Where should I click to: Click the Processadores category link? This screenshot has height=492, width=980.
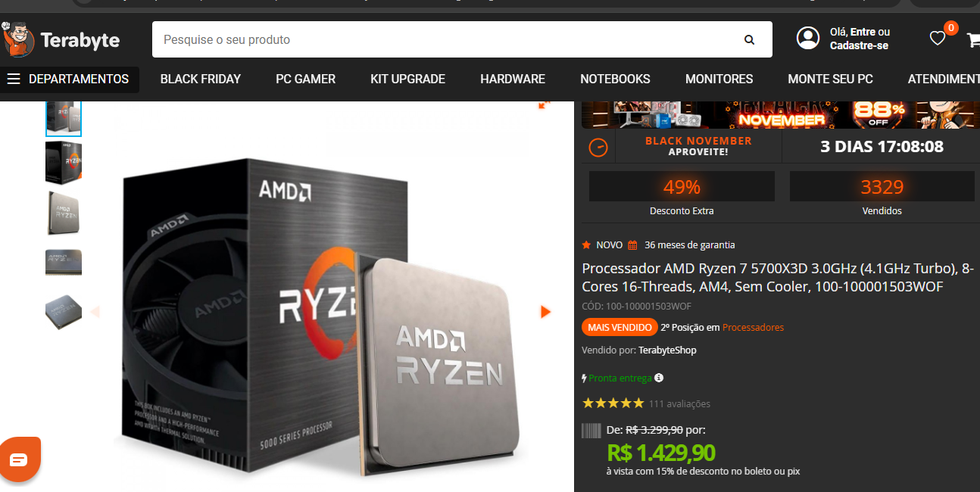coord(753,328)
